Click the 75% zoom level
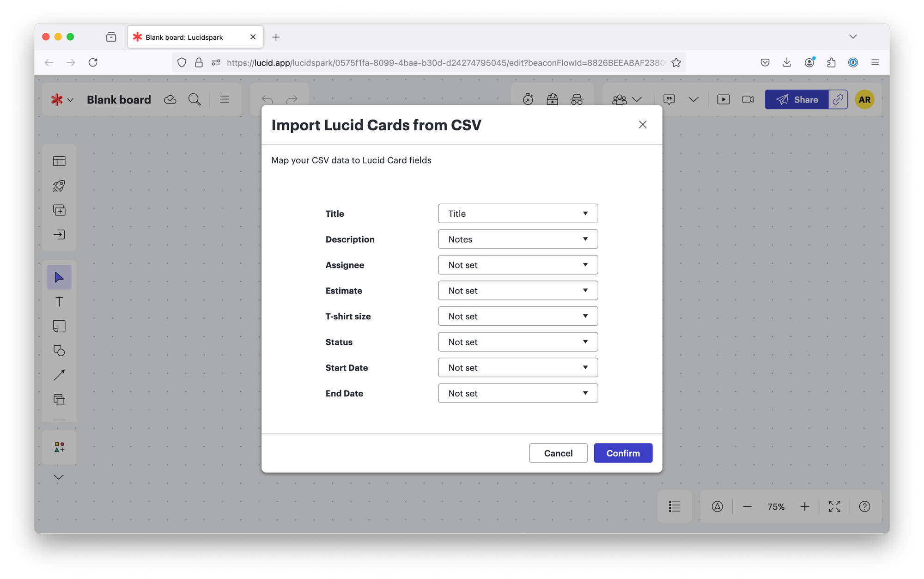 click(x=776, y=507)
